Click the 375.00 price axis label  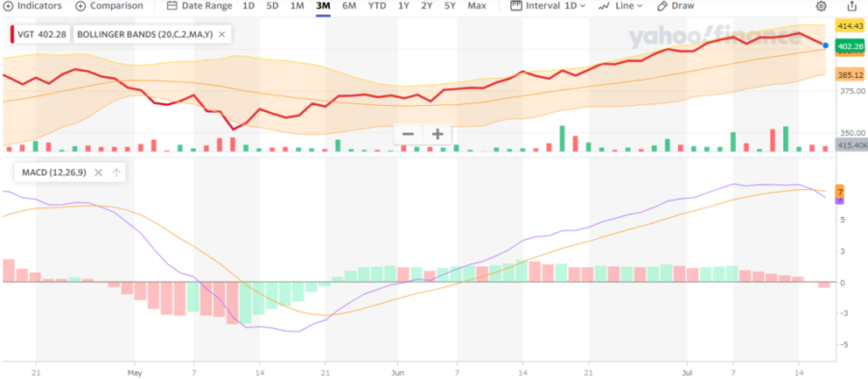[851, 91]
